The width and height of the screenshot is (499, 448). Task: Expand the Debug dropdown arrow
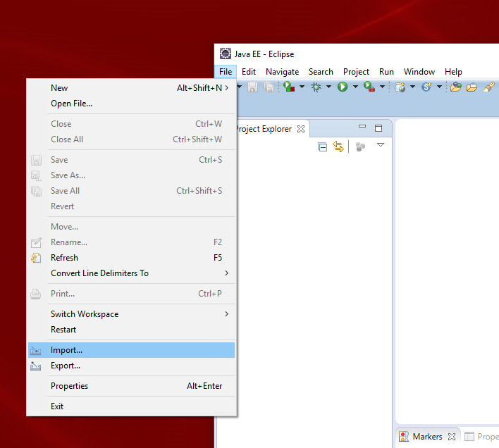point(328,87)
